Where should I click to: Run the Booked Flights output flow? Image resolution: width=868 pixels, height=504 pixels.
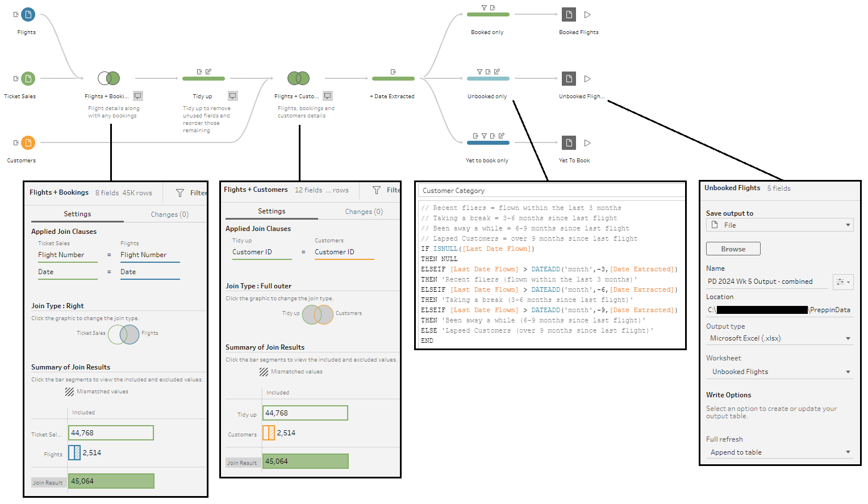(587, 15)
